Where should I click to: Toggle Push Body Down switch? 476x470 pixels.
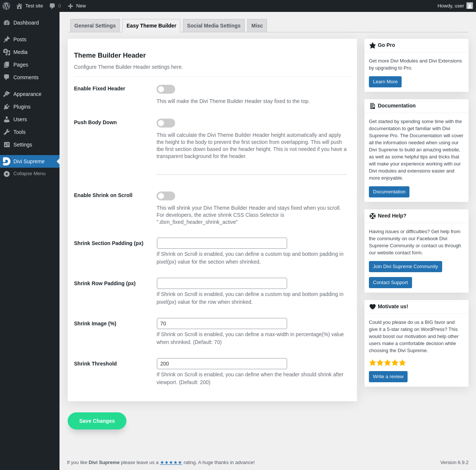click(x=166, y=123)
